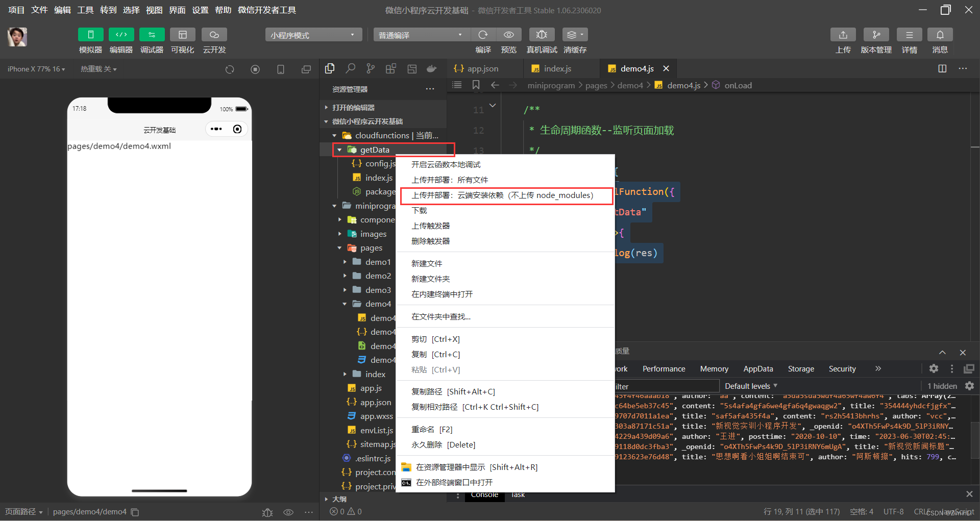This screenshot has width=980, height=521.
Task: Choose rename in the context menu
Action: coord(505,429)
